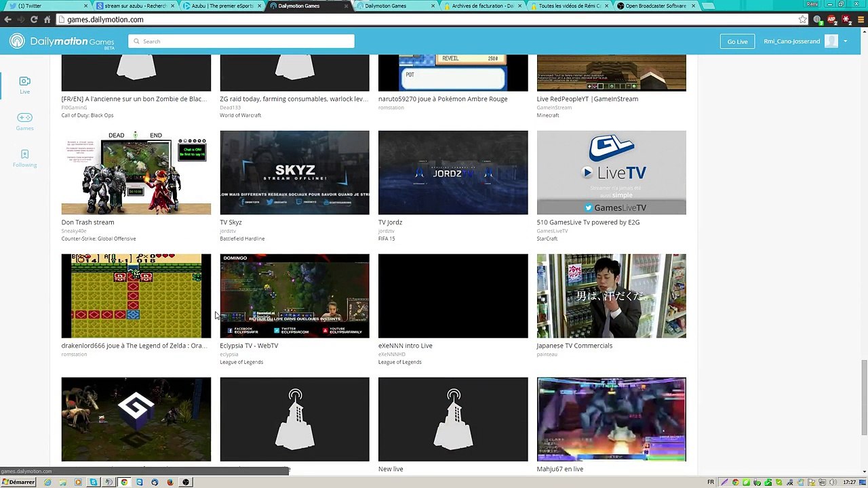Image resolution: width=868 pixels, height=488 pixels.
Task: Click the browser back arrow
Action: tap(7, 20)
